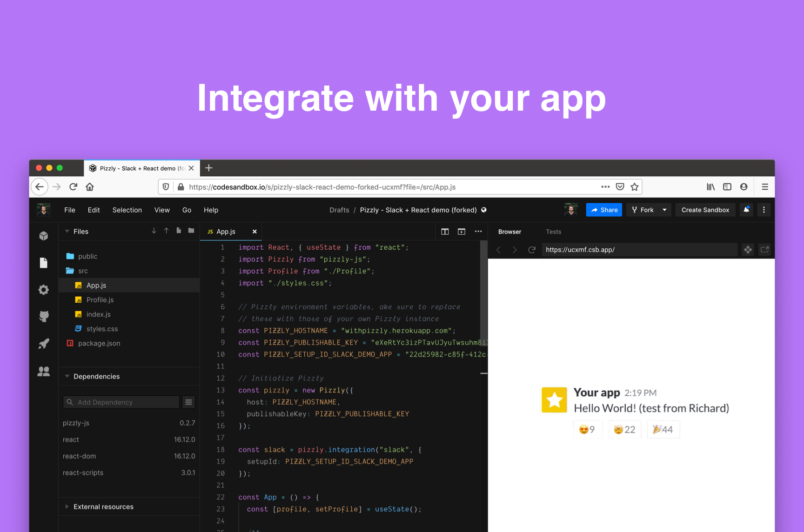Open a new Firefox tab

pyautogui.click(x=209, y=168)
